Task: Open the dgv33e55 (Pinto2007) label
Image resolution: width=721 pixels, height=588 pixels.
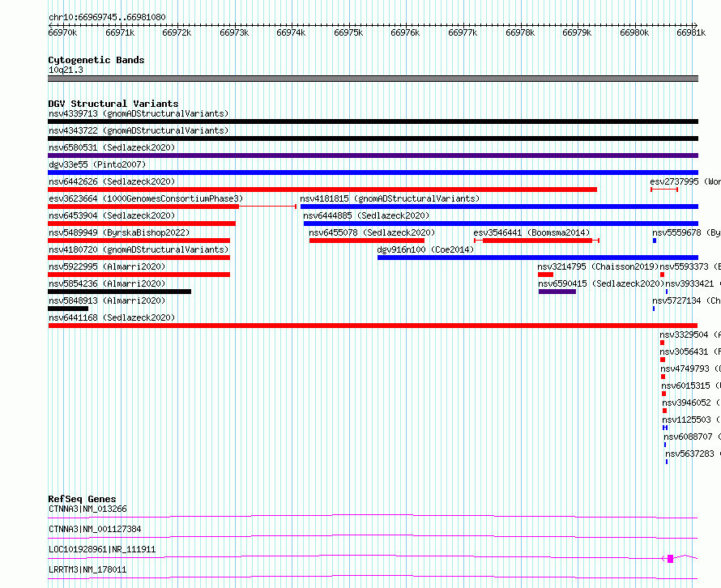Action: 97,164
